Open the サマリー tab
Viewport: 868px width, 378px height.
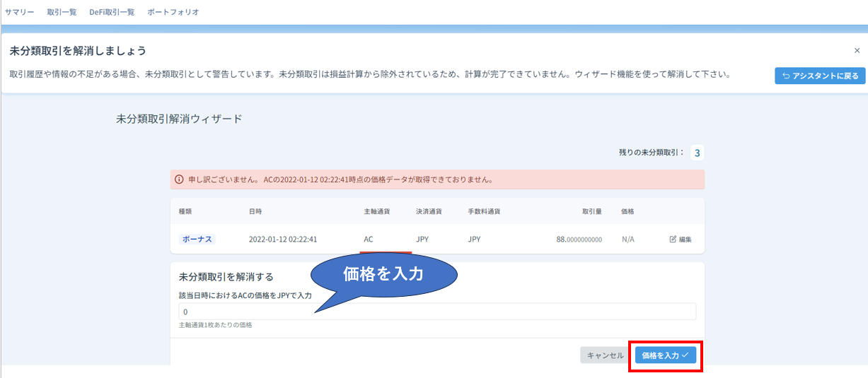click(x=19, y=12)
